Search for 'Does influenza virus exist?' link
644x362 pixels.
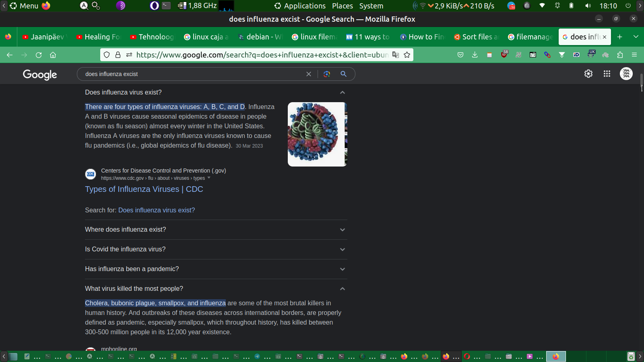(157, 210)
